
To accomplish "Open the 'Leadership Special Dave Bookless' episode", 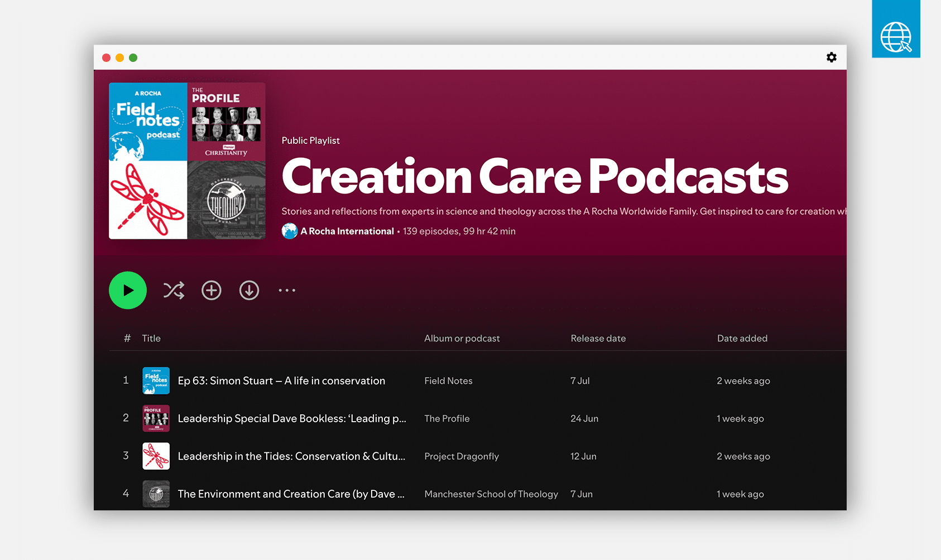I will (292, 418).
